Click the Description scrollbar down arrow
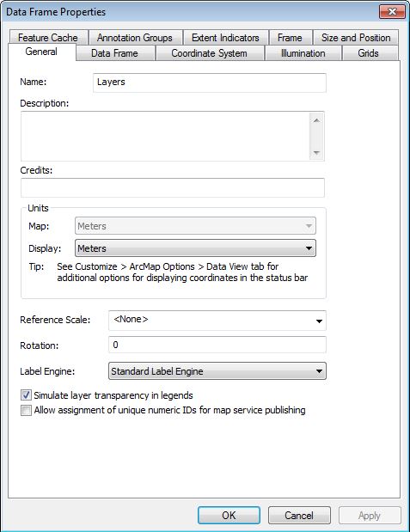The width and height of the screenshot is (410, 532). tap(316, 152)
